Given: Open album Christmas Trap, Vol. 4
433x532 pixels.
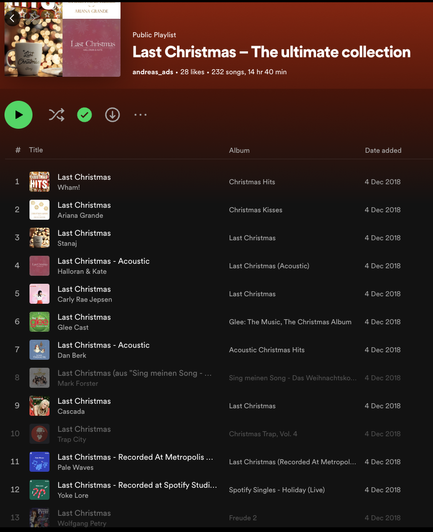Looking at the screenshot, I should pyautogui.click(x=263, y=434).
